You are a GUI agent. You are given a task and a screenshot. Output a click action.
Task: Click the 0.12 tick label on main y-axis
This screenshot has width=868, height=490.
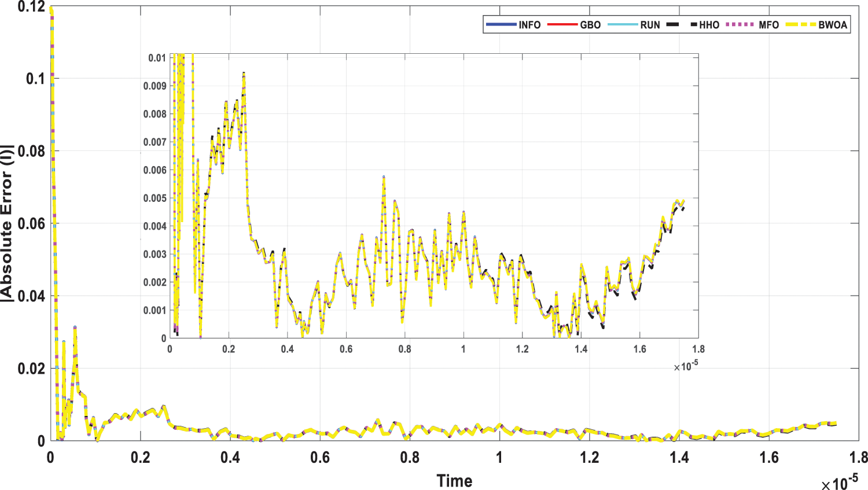[31, 7]
